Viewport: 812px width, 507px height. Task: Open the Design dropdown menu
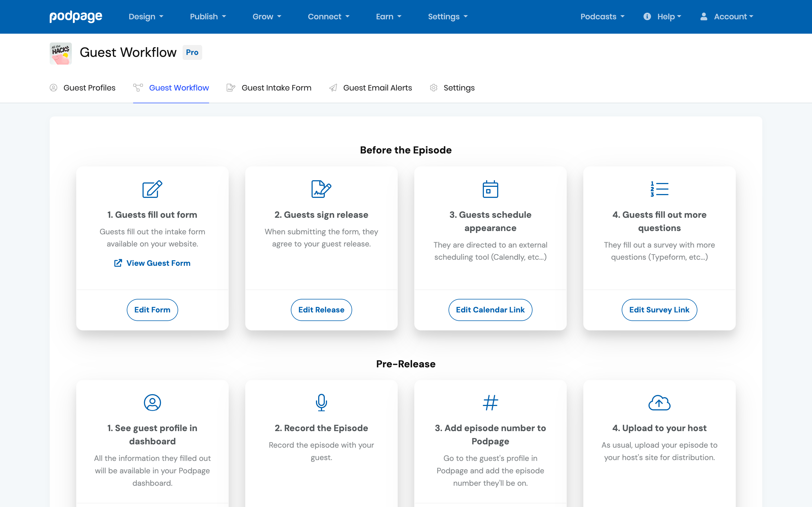coord(146,17)
